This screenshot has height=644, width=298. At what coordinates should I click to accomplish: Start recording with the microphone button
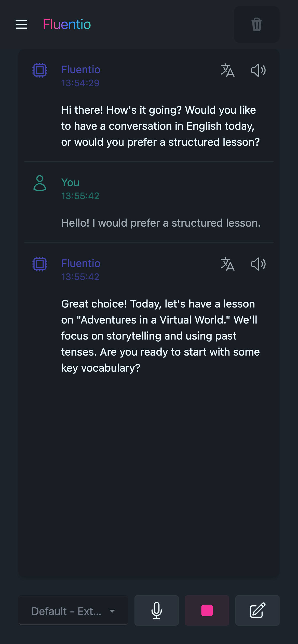[x=157, y=610]
